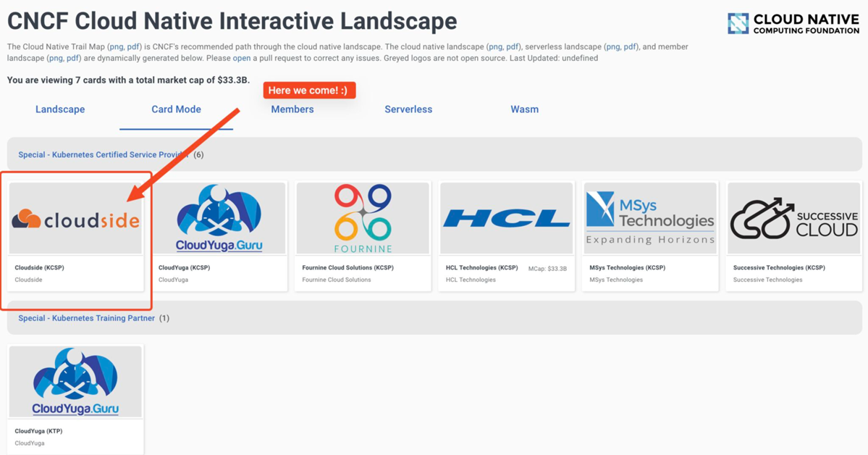
Task: Open the Members tab
Action: point(292,109)
